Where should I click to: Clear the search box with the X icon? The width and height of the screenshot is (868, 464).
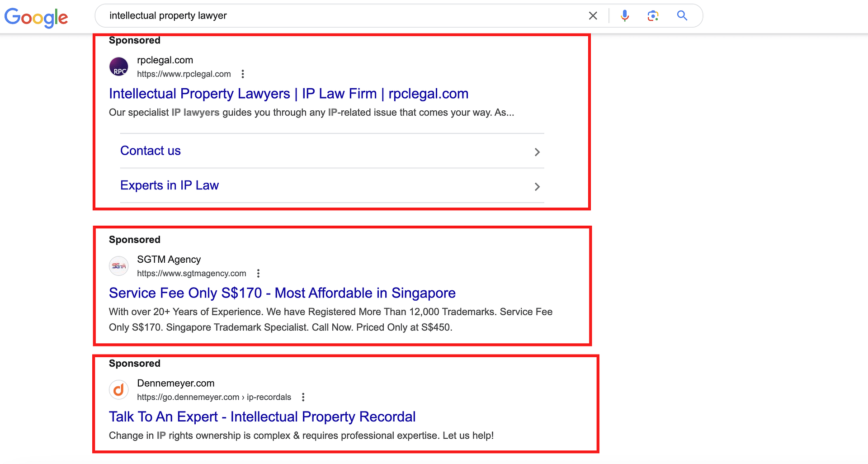(593, 16)
